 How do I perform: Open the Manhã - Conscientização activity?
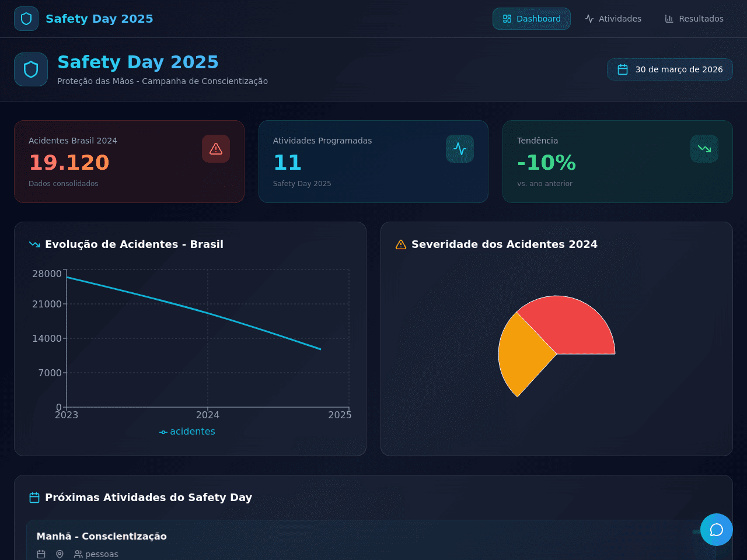pos(371,540)
